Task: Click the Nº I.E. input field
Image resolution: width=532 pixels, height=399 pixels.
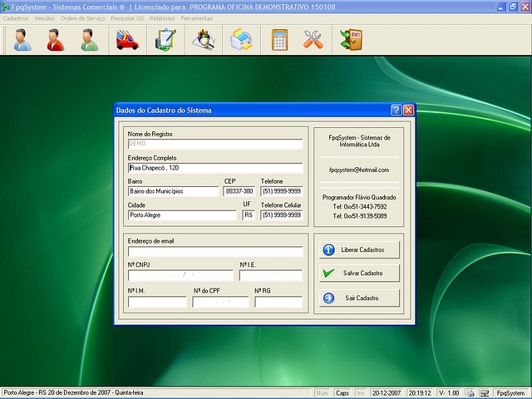Action: click(x=271, y=275)
